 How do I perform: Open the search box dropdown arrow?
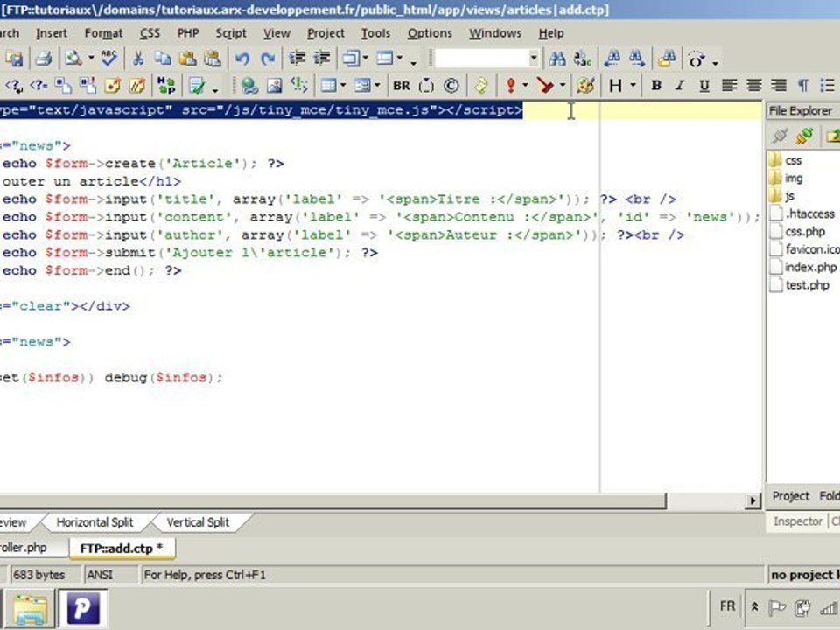pos(534,58)
